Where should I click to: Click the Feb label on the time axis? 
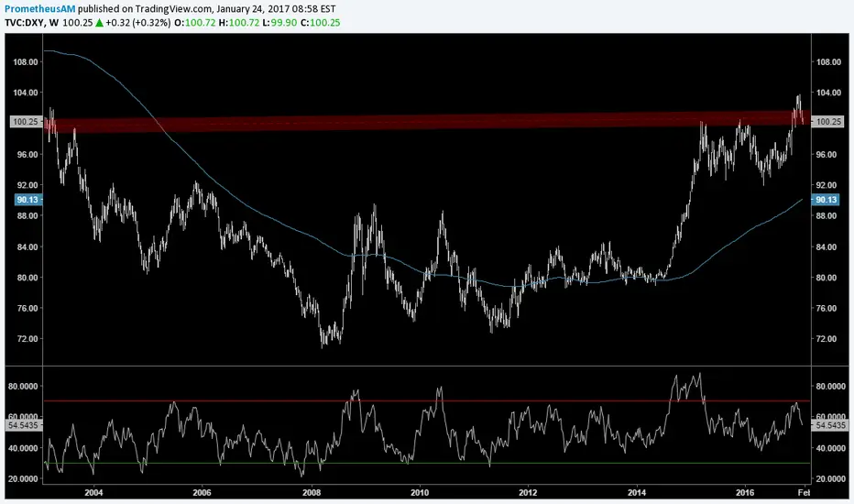click(804, 493)
